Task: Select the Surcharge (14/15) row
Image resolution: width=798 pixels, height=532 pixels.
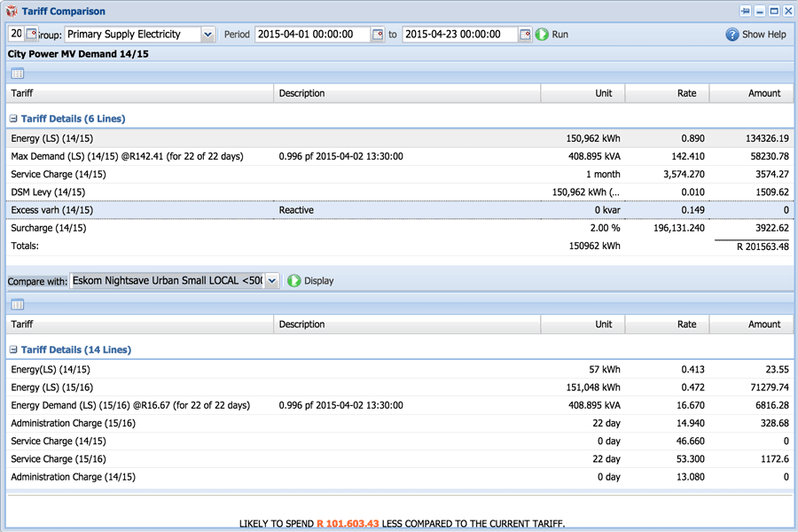Action: pyautogui.click(x=400, y=228)
